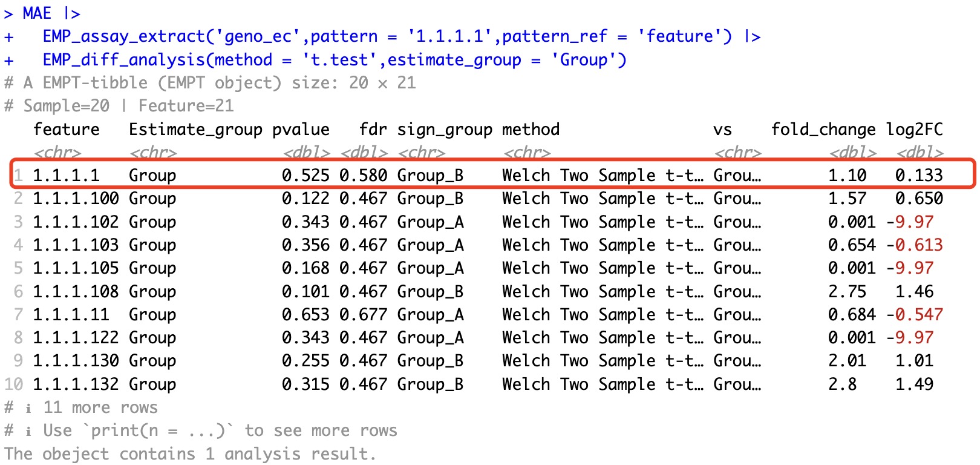Click the 'Estimate_group' column header
The height and width of the screenshot is (465, 980).
[x=195, y=130]
